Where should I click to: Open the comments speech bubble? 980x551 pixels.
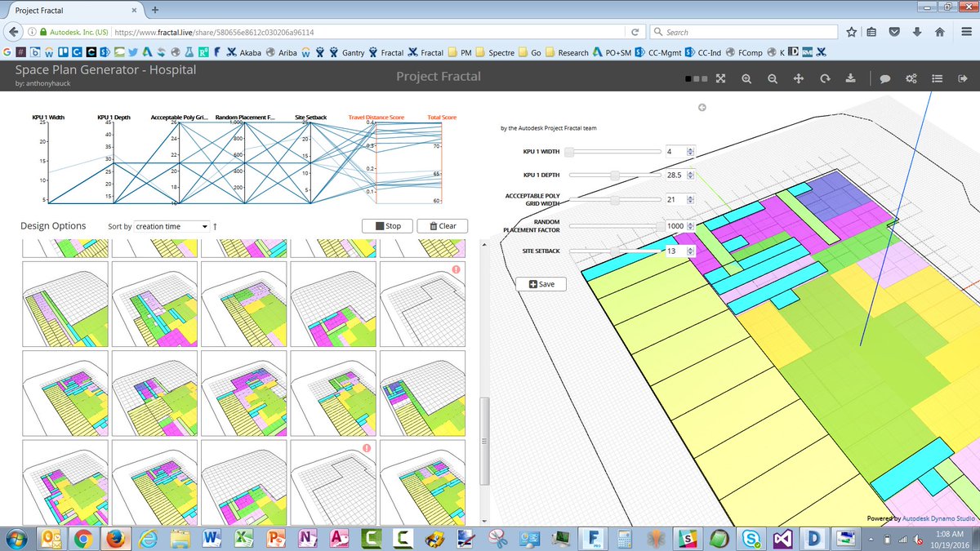(x=884, y=78)
